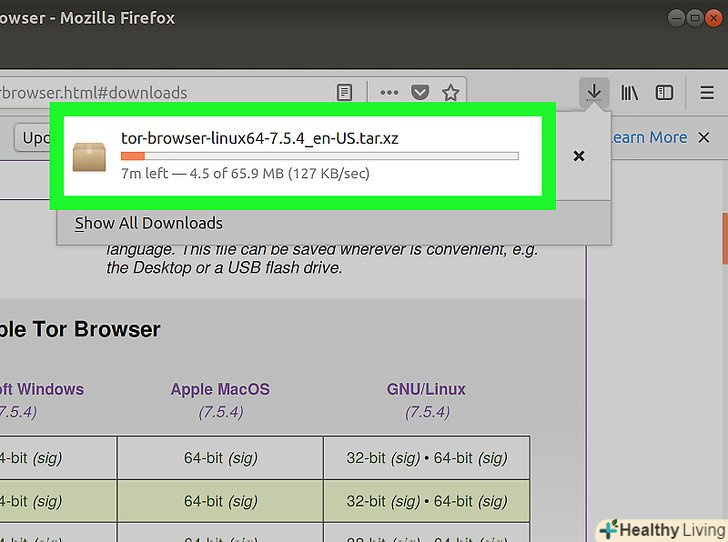Open the Apple MacOS heading link
This screenshot has height=542, width=728.
[220, 389]
